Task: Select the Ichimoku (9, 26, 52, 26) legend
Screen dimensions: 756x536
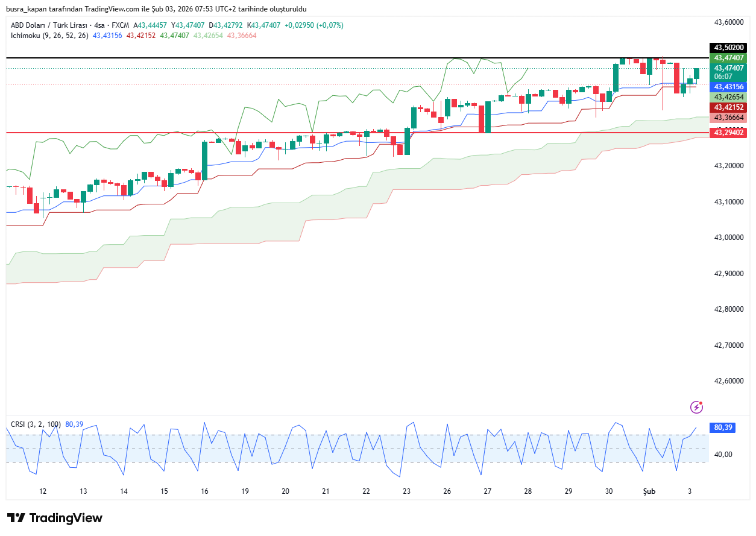Action: click(49, 36)
